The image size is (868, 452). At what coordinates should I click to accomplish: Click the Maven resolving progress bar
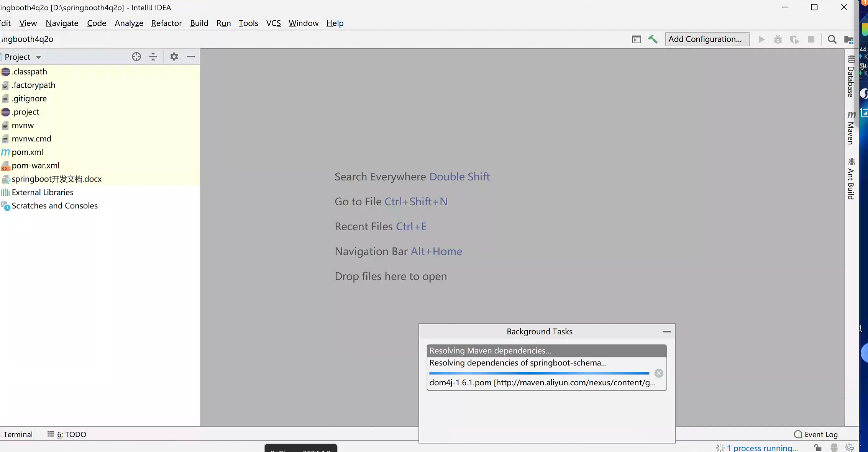click(x=539, y=373)
